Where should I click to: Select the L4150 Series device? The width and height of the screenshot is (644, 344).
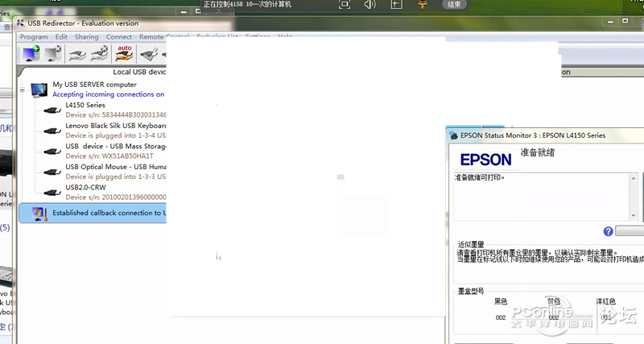tap(85, 105)
